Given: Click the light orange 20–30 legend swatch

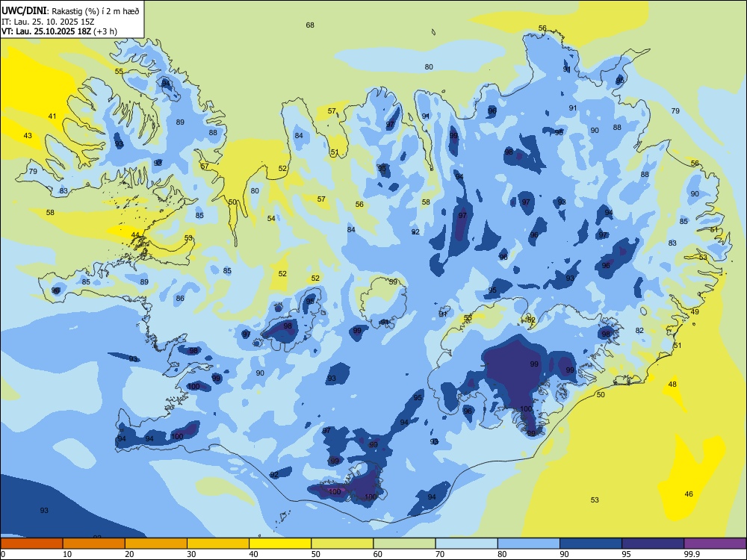Looking at the screenshot, I should pyautogui.click(x=156, y=544).
